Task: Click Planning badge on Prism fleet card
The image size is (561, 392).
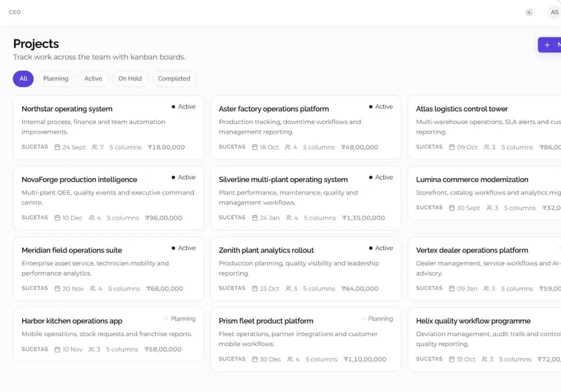Action: click(x=377, y=318)
